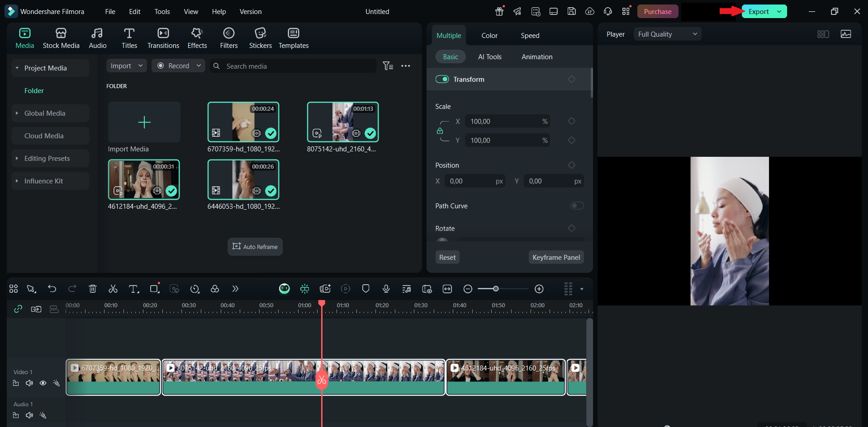Switch to the AI Tools subtab
The height and width of the screenshot is (427, 868).
click(490, 57)
